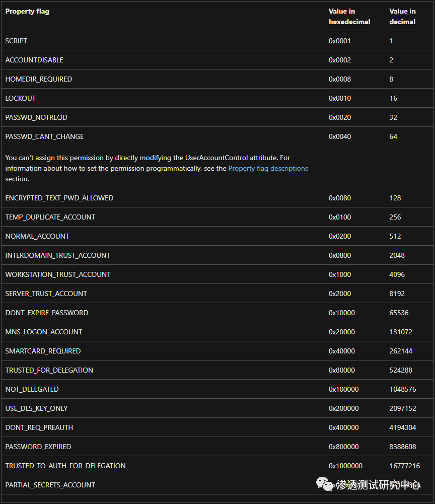Select hexadecimal value 0x400000

click(x=344, y=427)
